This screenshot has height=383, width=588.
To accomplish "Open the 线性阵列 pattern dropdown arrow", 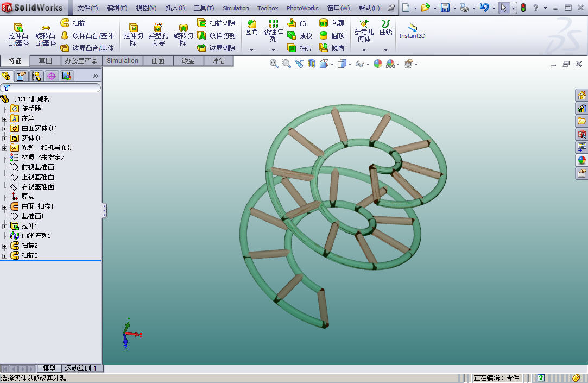I will point(274,50).
